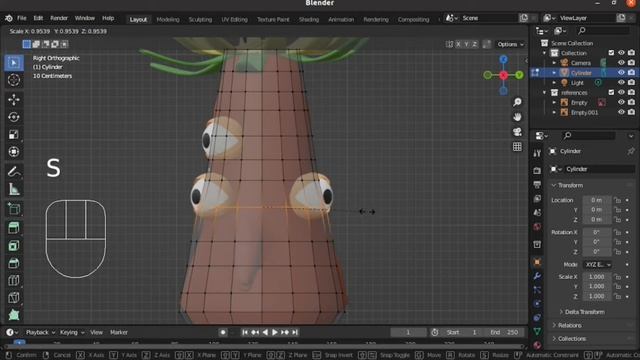This screenshot has height=360, width=640.
Task: Select the Loop Cut tool
Action: pyautogui.click(x=14, y=280)
